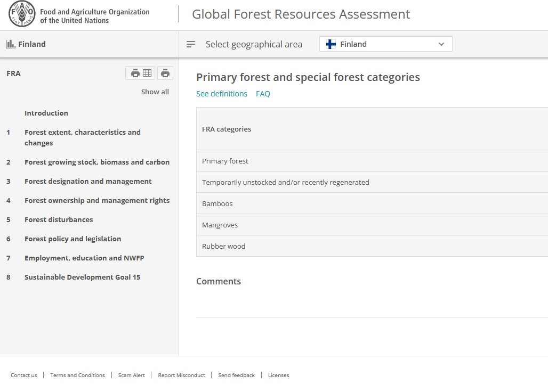Click the FAO logo emblem
This screenshot has width=548, height=392.
22,15
